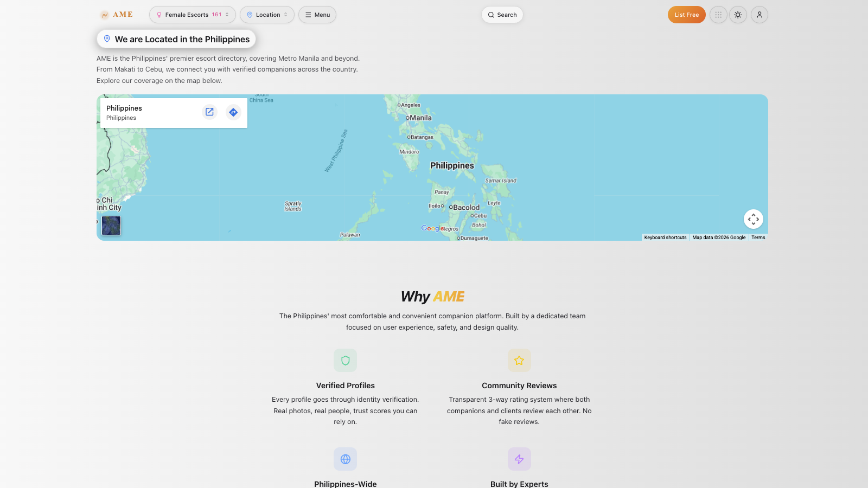The image size is (868, 488).
Task: Open the apps grid icon
Action: pos(718,15)
